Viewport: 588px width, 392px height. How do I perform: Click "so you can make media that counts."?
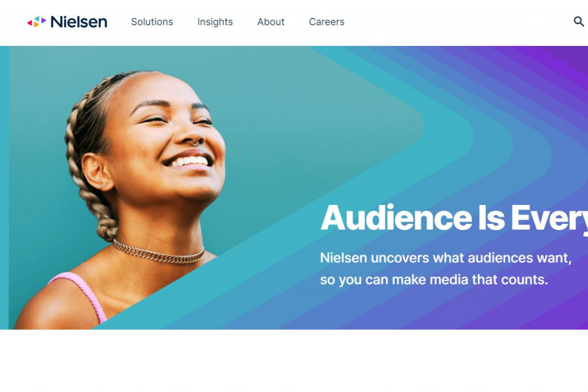coord(434,280)
